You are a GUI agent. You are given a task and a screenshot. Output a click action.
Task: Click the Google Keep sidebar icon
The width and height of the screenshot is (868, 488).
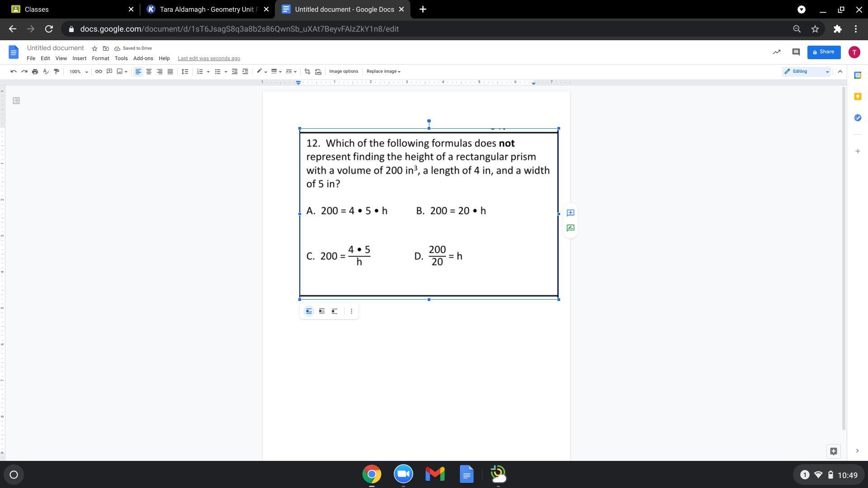(x=858, y=96)
